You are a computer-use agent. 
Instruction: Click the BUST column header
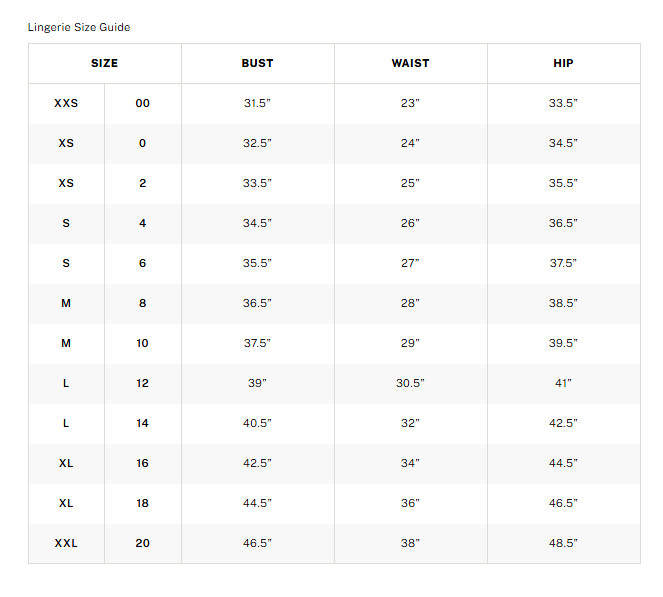(x=258, y=63)
